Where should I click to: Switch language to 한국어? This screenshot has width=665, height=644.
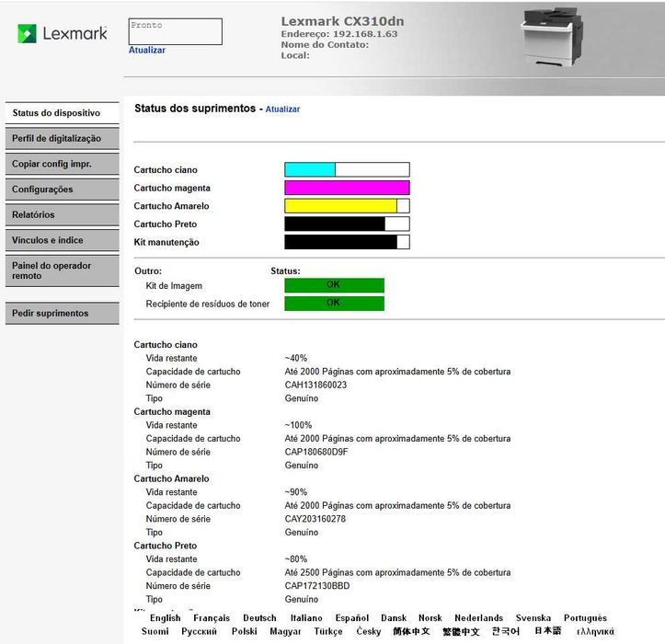[506, 631]
